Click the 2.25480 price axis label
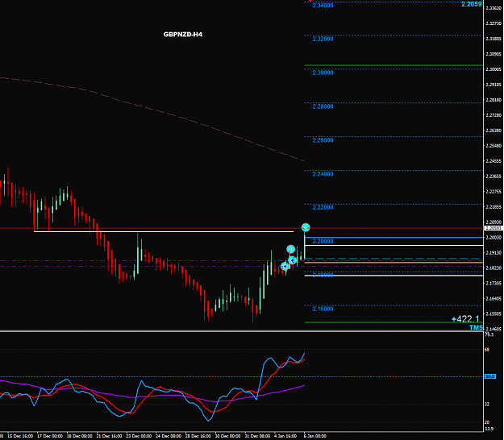504x440 pixels. (x=494, y=146)
